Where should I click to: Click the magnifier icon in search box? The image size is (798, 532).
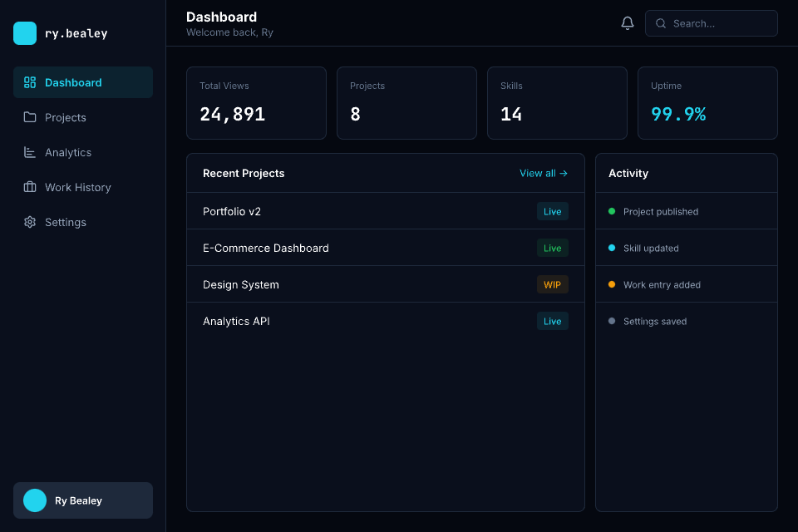(x=661, y=23)
